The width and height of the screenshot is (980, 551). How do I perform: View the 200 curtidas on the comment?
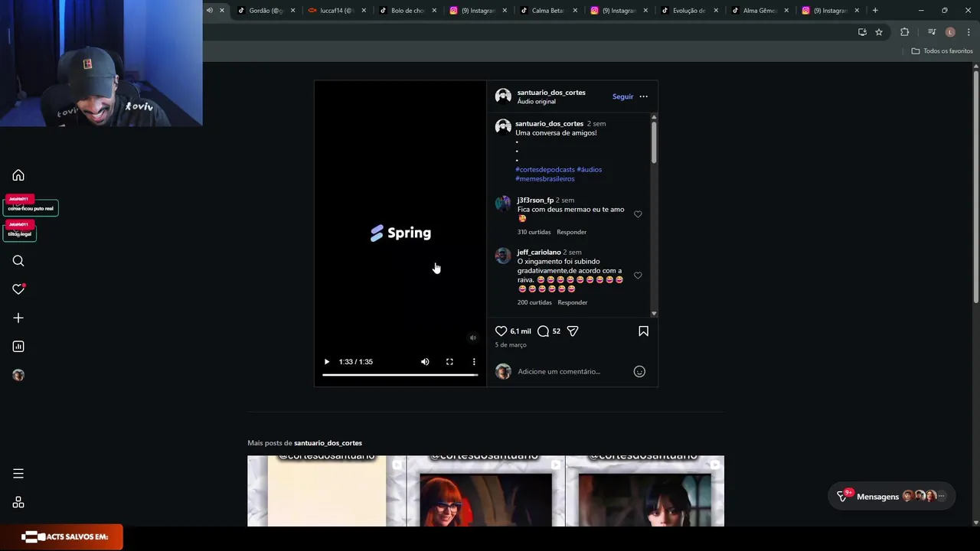(534, 302)
